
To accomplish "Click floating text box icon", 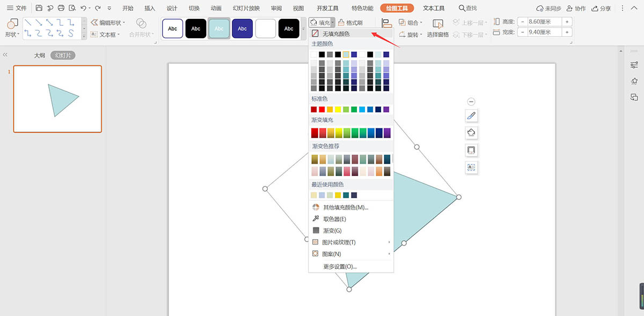I will click(471, 167).
